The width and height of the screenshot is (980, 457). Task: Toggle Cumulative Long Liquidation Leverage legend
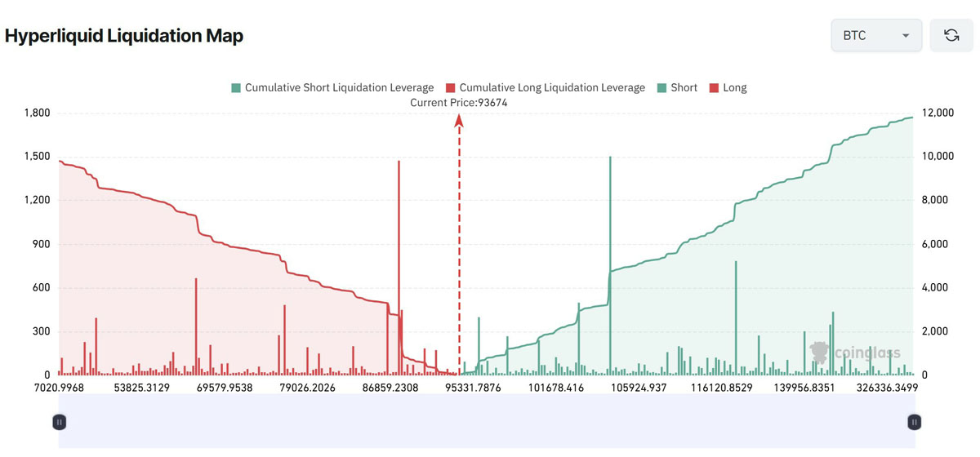coord(552,87)
